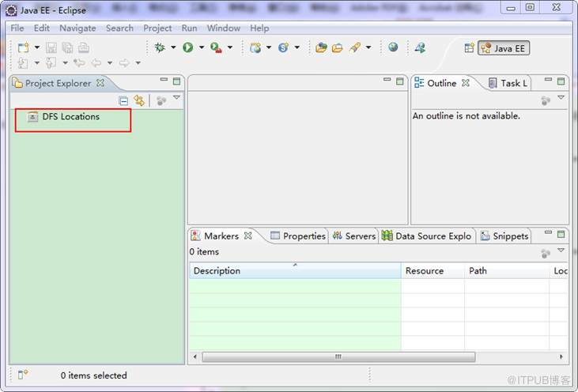Switch to the Data Source Explorer tab
The height and width of the screenshot is (392, 578).
(426, 236)
